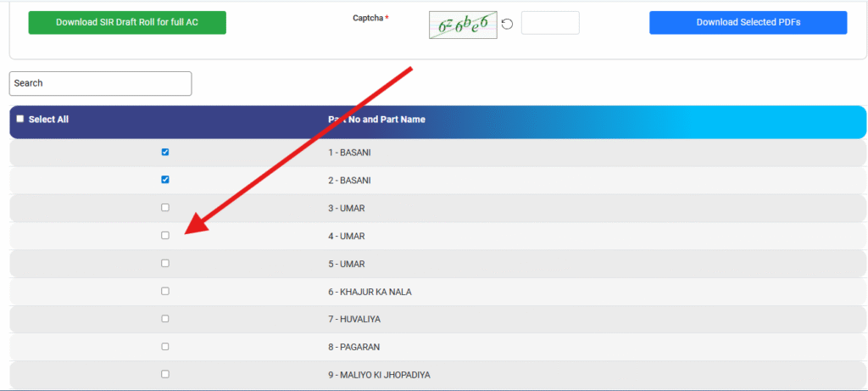Enable checkbox for 6 - KHAJUR KA NALA
This screenshot has width=868, height=391.
(165, 291)
